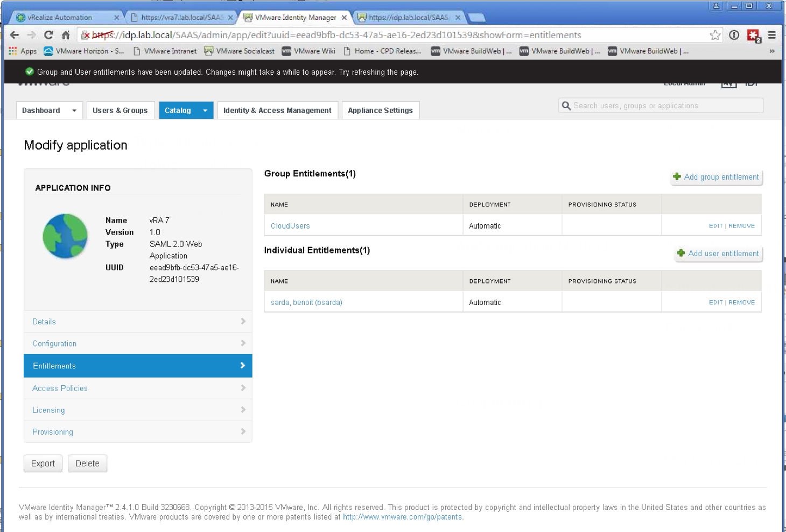The image size is (786, 532).
Task: Open the vmware.com/go/patents link
Action: coord(403,517)
